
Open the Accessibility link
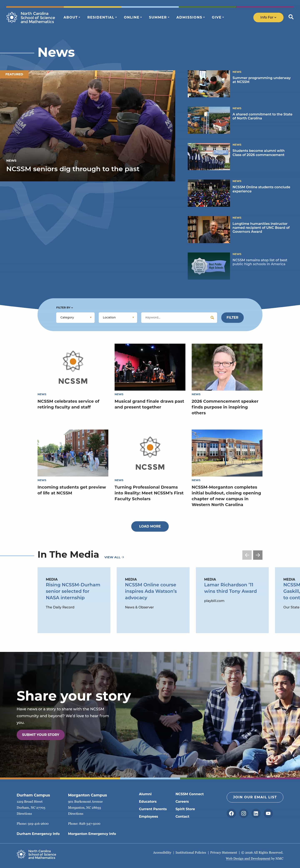(162, 852)
